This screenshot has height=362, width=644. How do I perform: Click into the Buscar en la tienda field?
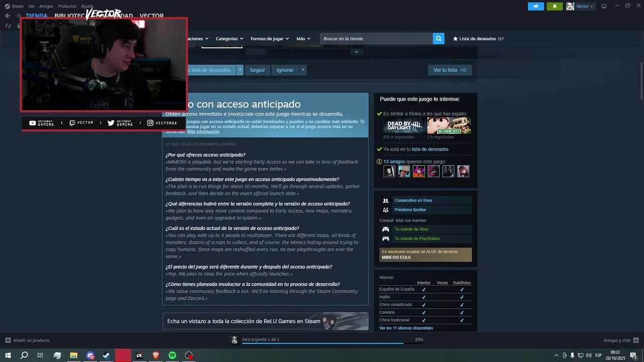point(376,39)
